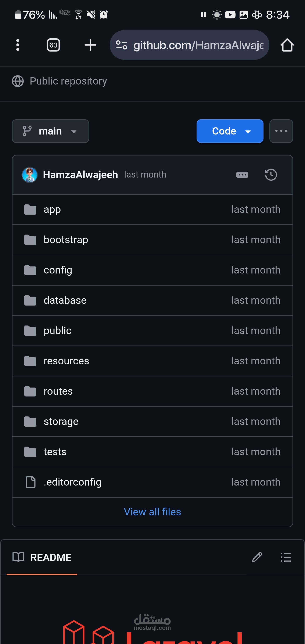The image size is (305, 644).
Task: Click the globe icon beside Public repository
Action: pyautogui.click(x=18, y=81)
